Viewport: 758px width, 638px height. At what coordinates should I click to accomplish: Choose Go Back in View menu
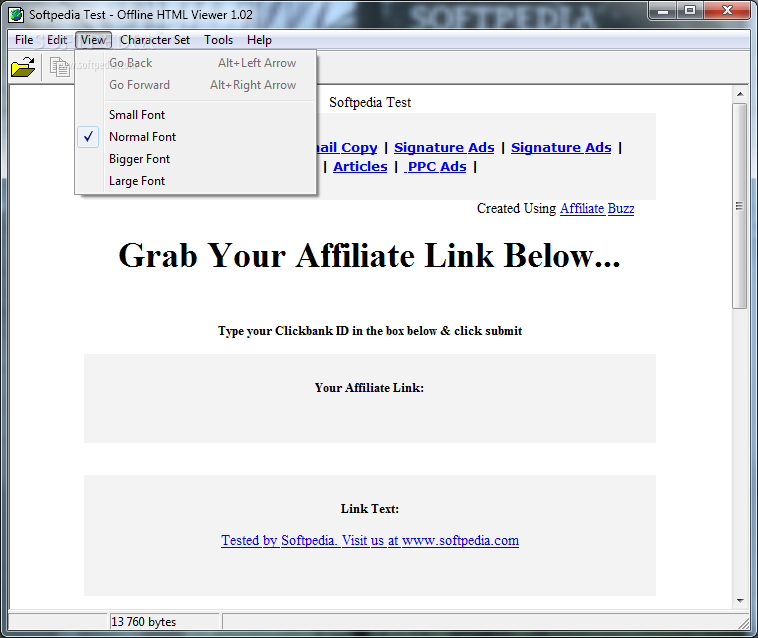point(196,63)
